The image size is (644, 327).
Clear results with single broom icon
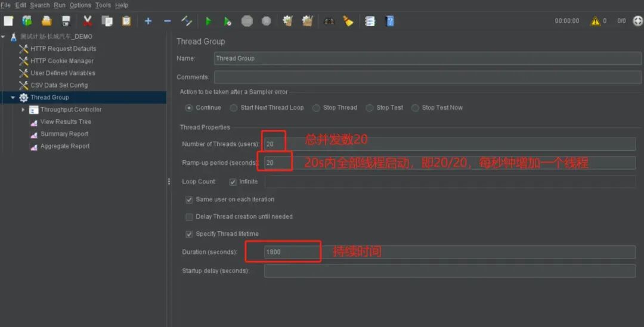tap(287, 21)
